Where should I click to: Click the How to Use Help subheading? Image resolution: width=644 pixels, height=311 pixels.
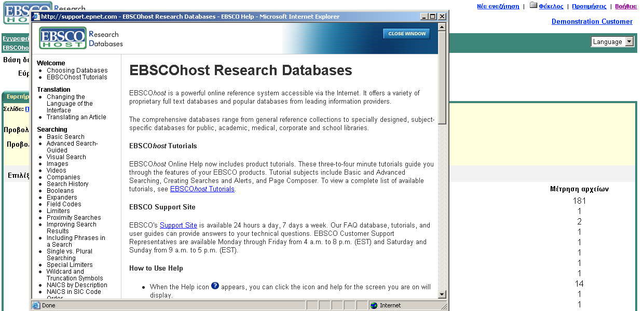156,268
